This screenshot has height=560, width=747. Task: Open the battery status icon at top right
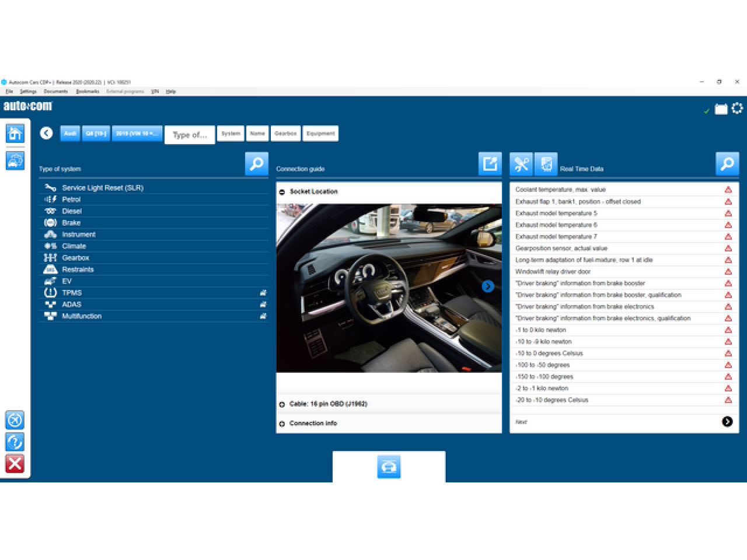point(721,109)
